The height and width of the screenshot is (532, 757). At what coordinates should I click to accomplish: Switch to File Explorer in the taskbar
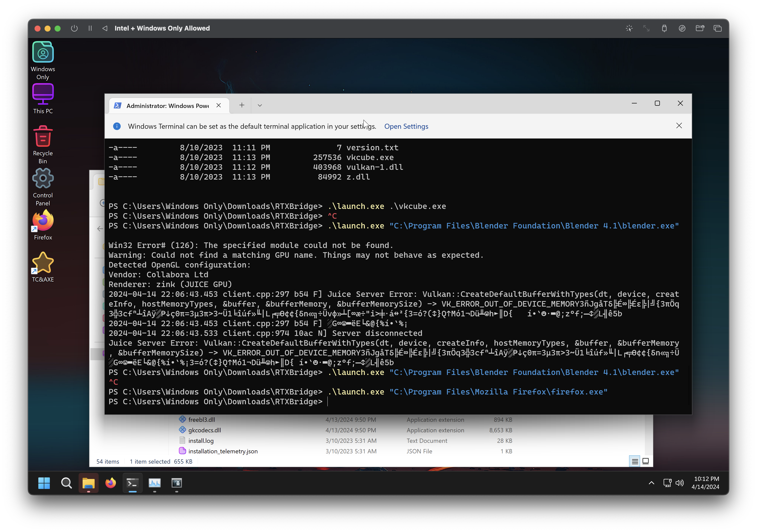[x=88, y=483]
